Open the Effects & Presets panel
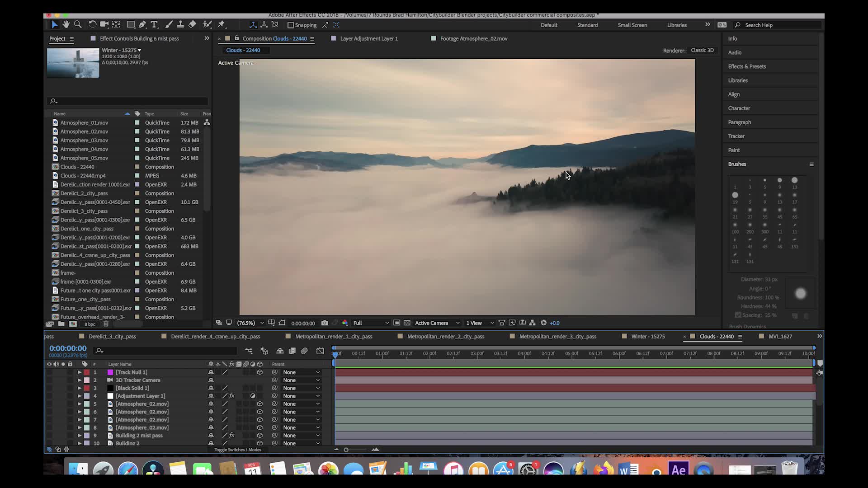This screenshot has width=868, height=488. point(746,66)
